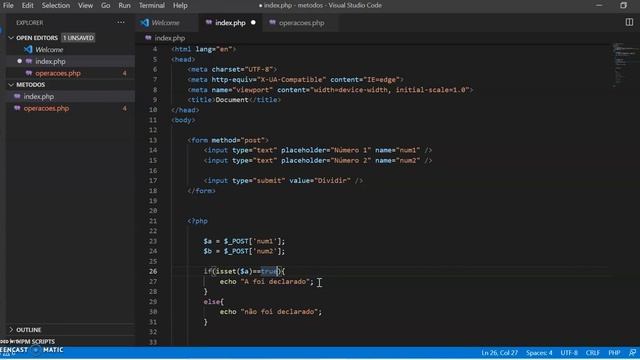Image resolution: width=640 pixels, height=360 pixels.
Task: Click the $b = $_POST['num2'] line
Action: click(244, 251)
